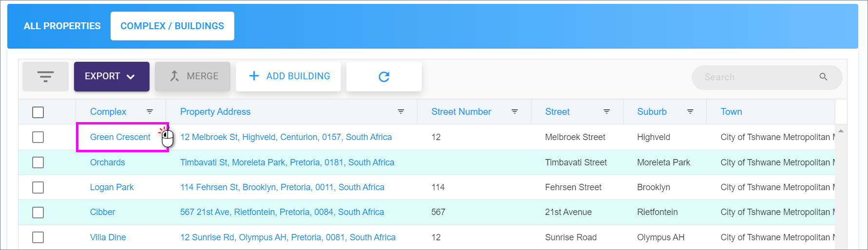This screenshot has height=250, width=868.
Task: Click the Add Building button
Action: 288,76
